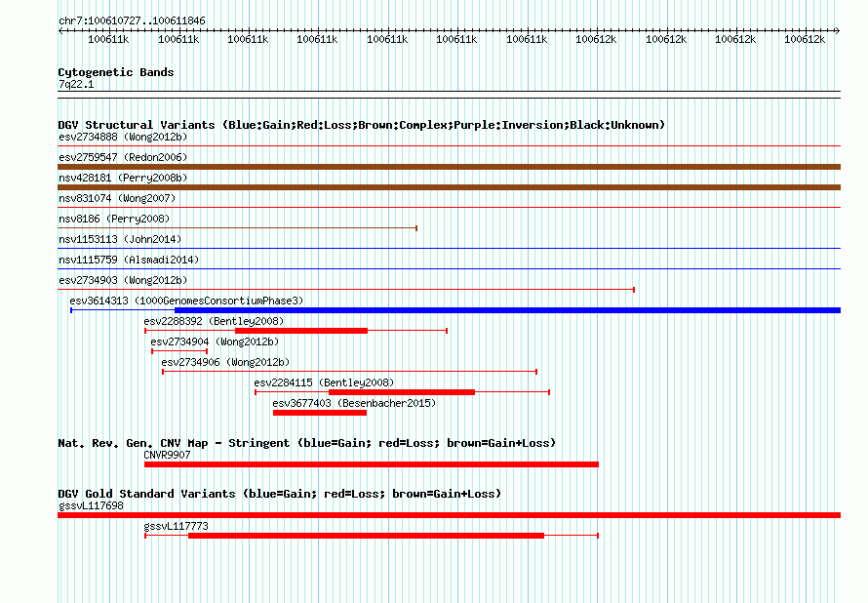Click the blue line of nsv1153113
This screenshot has height=603, width=868.
click(x=449, y=249)
